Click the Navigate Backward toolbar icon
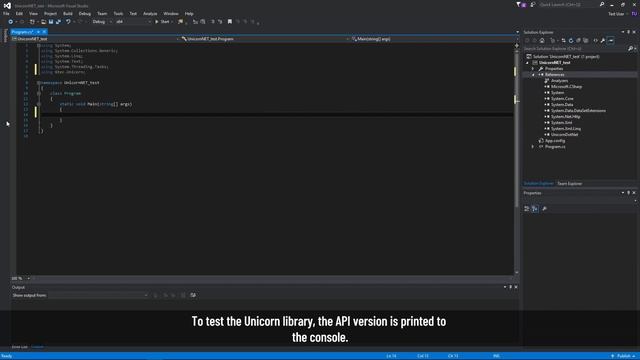 (11, 22)
